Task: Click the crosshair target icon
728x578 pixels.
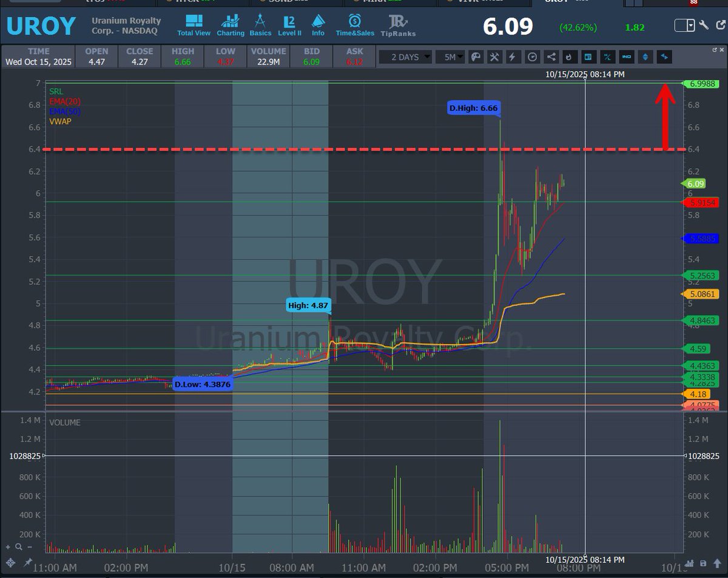Action: [10, 564]
